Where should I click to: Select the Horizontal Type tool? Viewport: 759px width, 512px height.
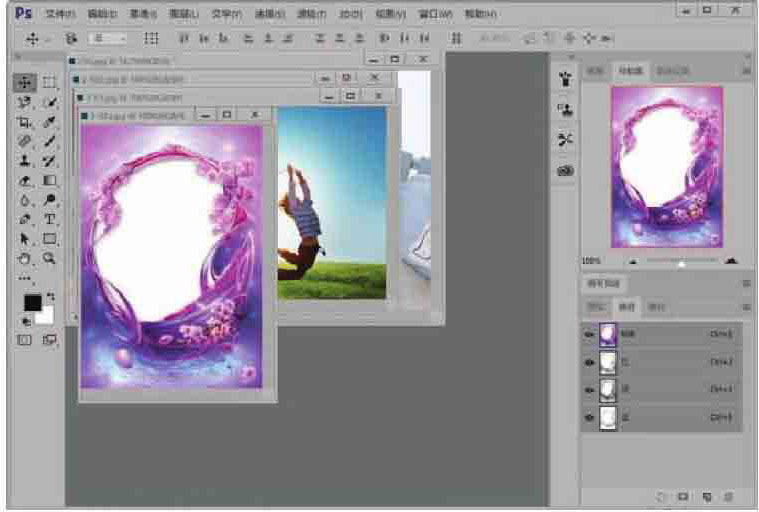tap(49, 219)
